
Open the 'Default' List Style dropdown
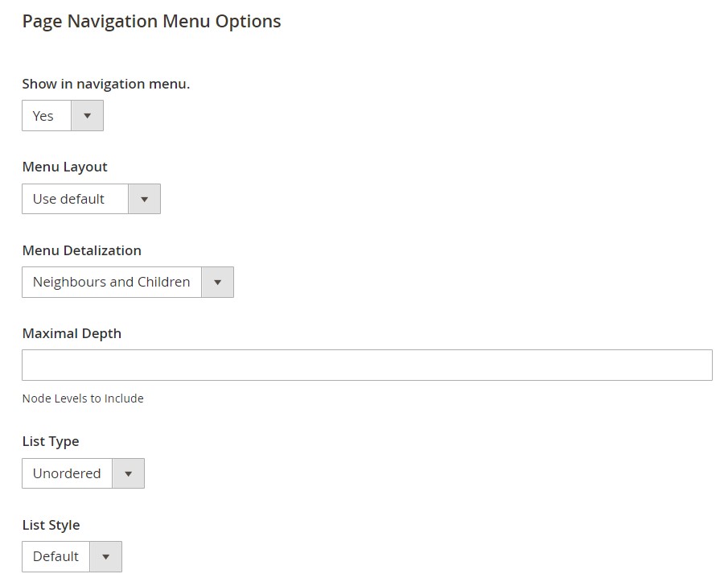coord(56,557)
